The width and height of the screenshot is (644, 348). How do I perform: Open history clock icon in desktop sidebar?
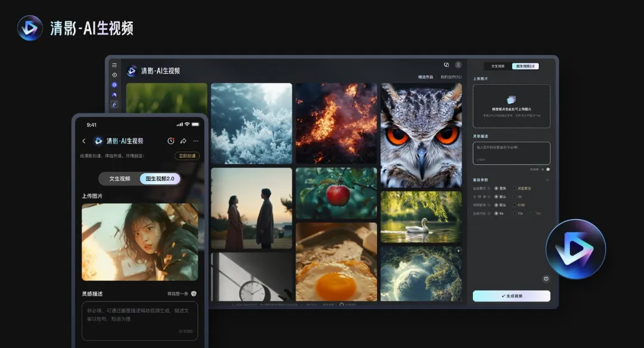(114, 75)
